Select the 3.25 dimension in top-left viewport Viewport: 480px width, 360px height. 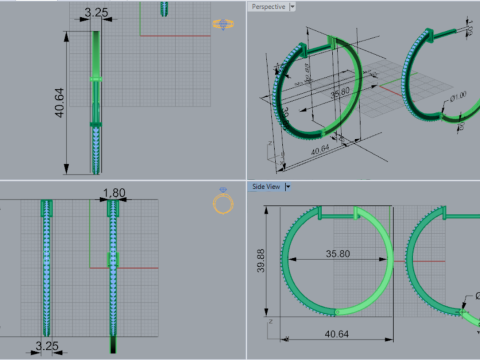pyautogui.click(x=96, y=13)
